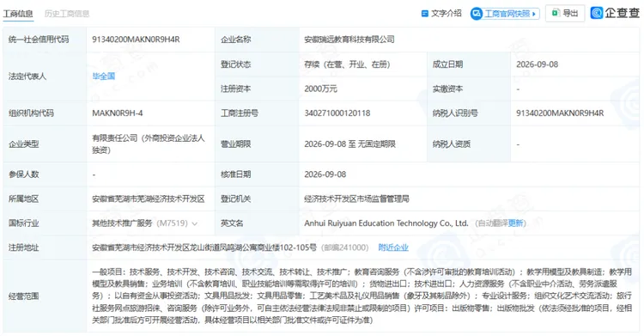This screenshot has width=644, height=336.
Task: Select authority 经济技术开发区市场监督管理局
Action: click(x=356, y=199)
